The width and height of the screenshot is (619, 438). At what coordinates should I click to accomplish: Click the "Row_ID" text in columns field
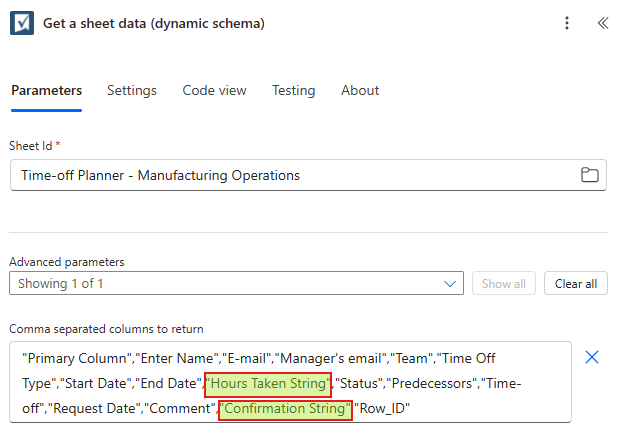(382, 408)
